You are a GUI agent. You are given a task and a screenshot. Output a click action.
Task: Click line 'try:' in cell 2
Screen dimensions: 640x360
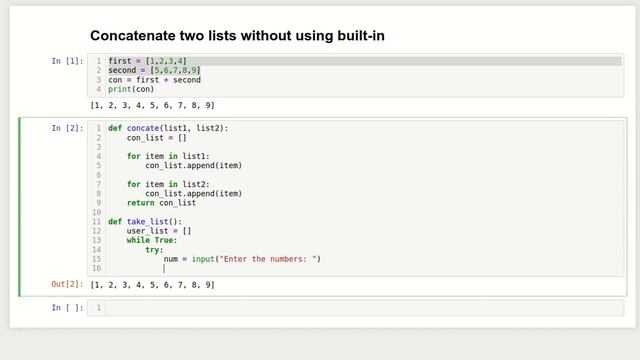pyautogui.click(x=154, y=250)
